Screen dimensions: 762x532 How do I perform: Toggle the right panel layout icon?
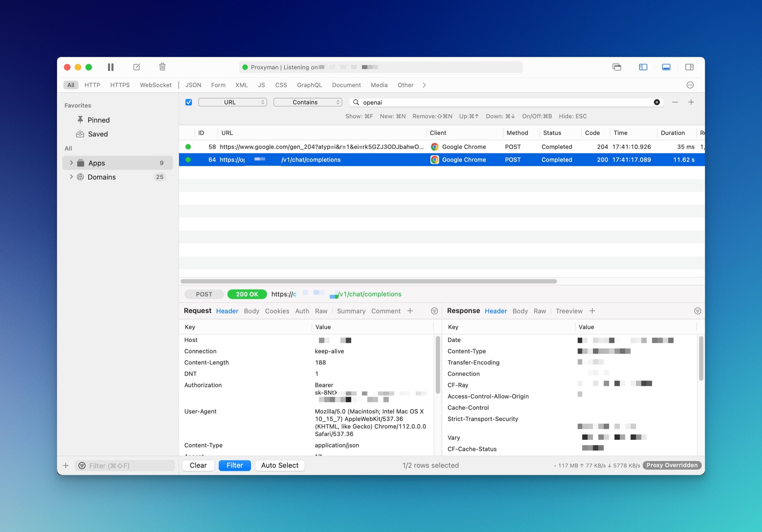(x=689, y=67)
